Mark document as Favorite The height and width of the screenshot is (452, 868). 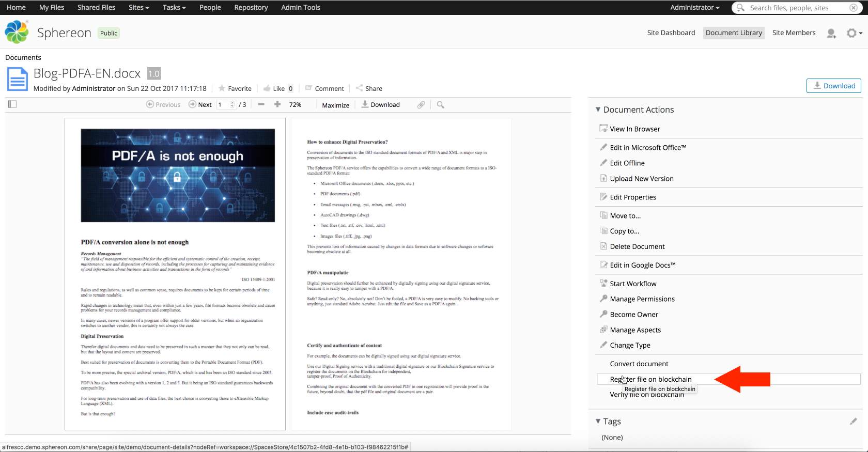[235, 88]
